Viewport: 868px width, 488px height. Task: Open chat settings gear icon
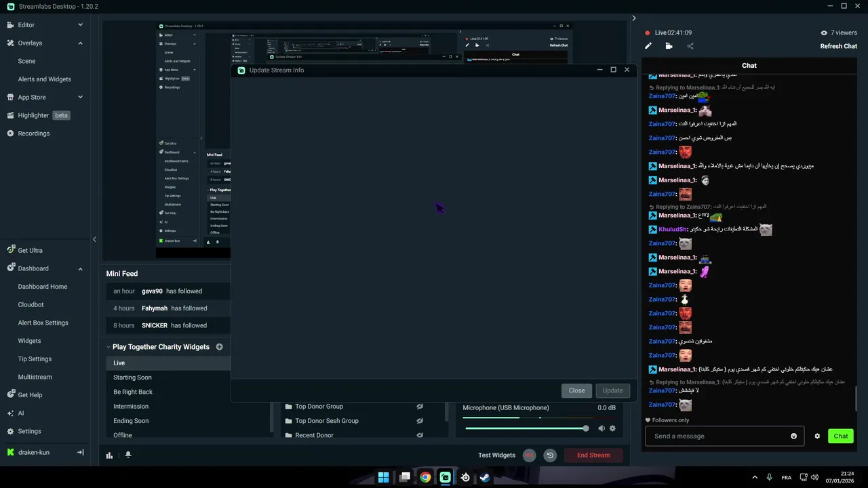tap(817, 436)
